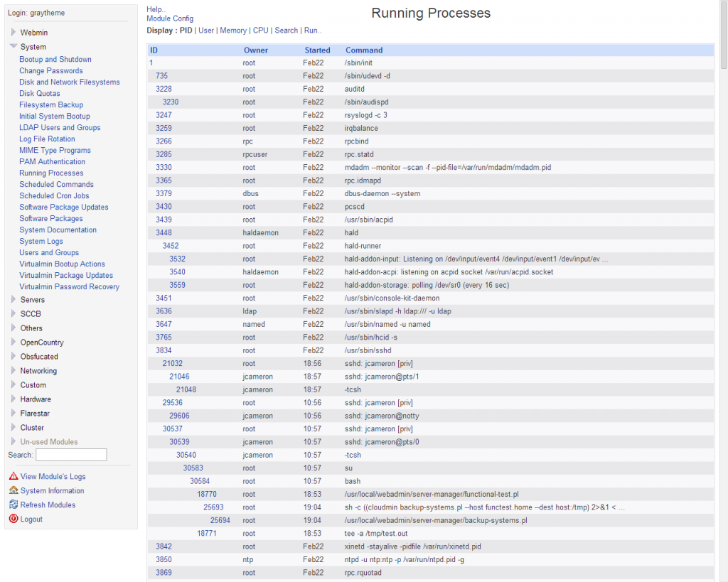Open the Module Config link
728x582 pixels.
point(169,18)
